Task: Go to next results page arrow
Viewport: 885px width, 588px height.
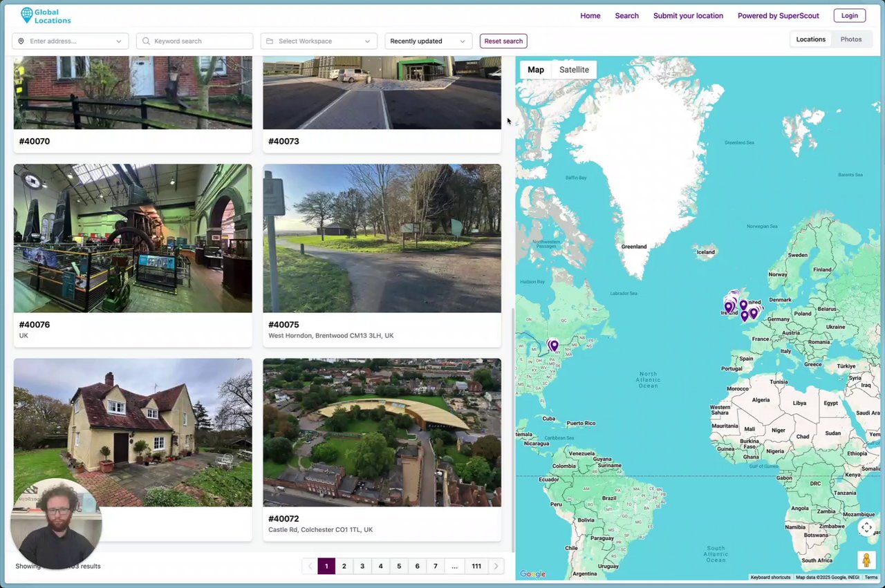Action: pos(496,566)
